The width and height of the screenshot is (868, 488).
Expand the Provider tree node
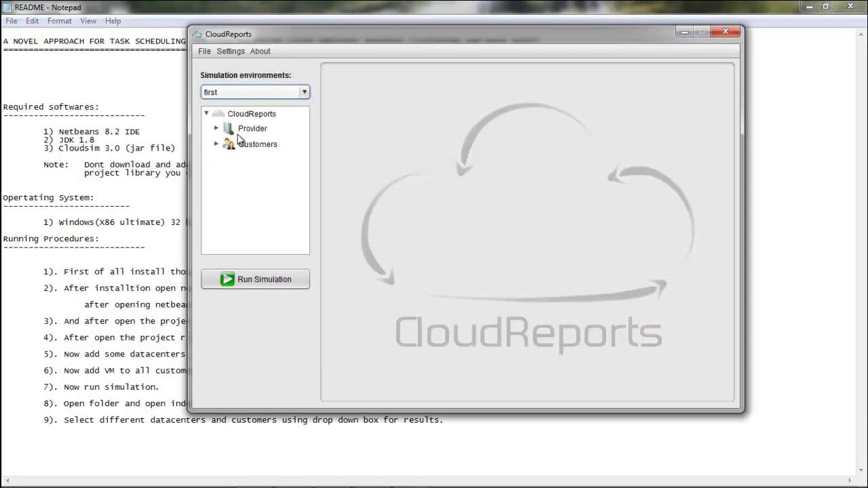[x=216, y=128]
